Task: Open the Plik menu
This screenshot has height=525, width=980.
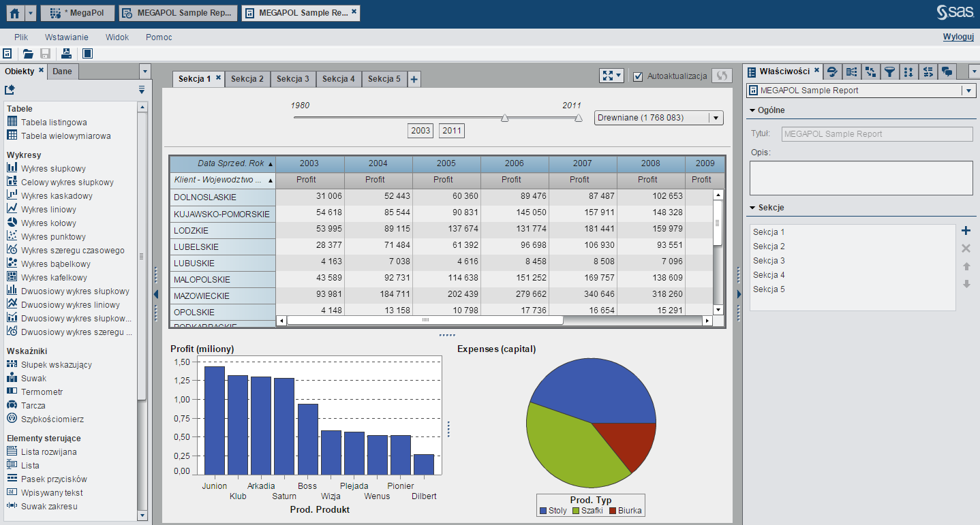Action: click(21, 37)
